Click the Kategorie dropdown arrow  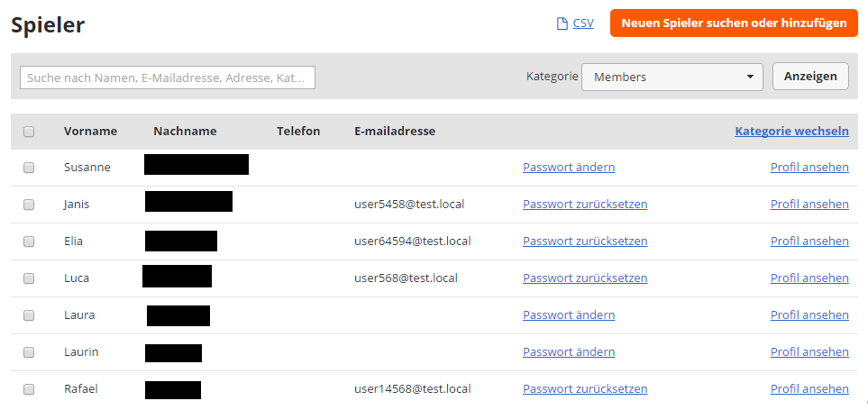coord(750,77)
